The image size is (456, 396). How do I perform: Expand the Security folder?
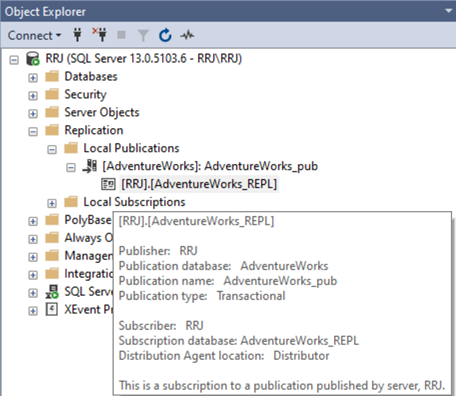(x=33, y=96)
